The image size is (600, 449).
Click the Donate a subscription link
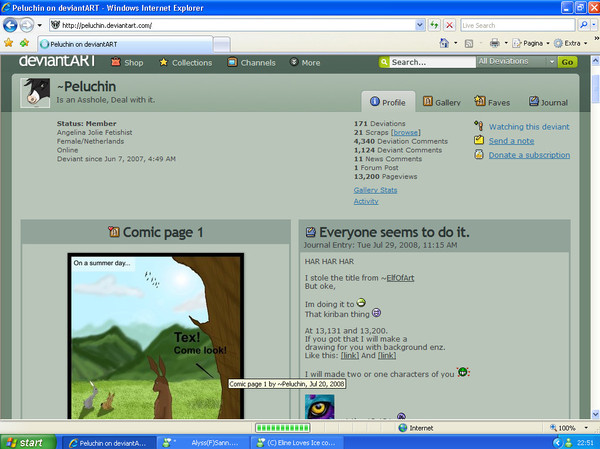click(529, 155)
